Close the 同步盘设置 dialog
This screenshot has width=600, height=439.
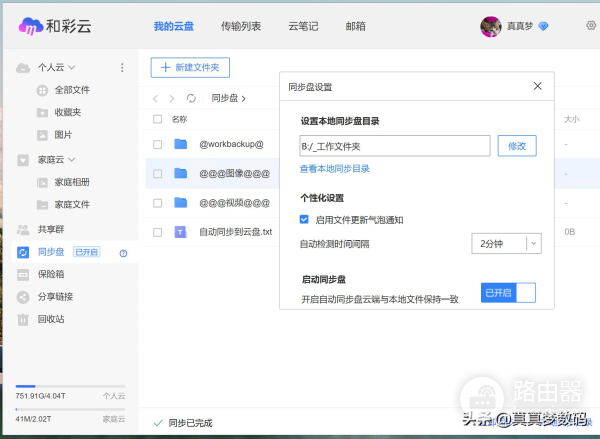(537, 86)
